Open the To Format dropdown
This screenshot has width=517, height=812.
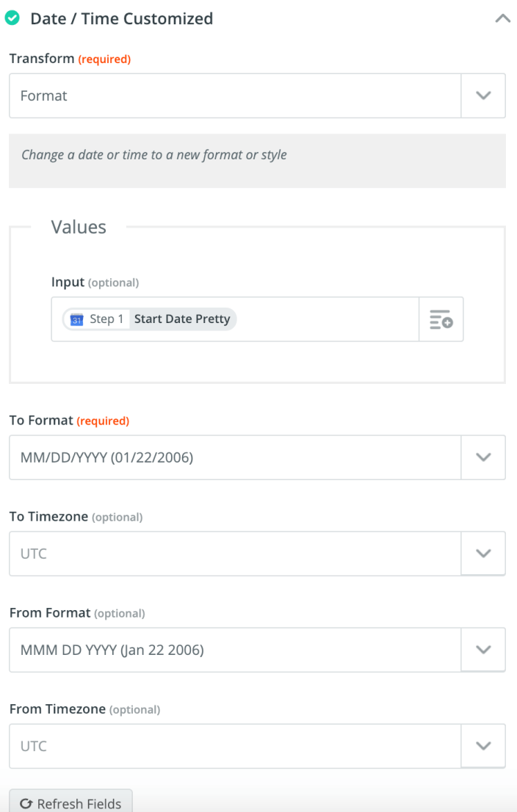(x=235, y=457)
